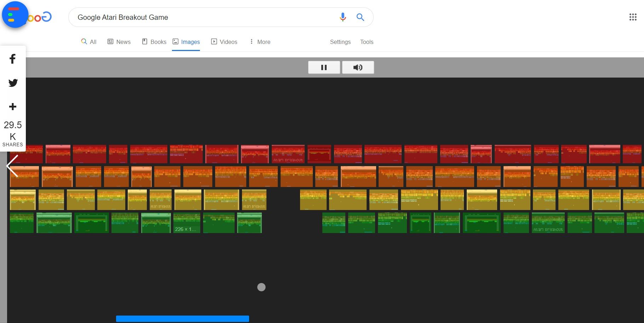The image size is (644, 323).
Task: Share on Facebook
Action: (x=13, y=59)
